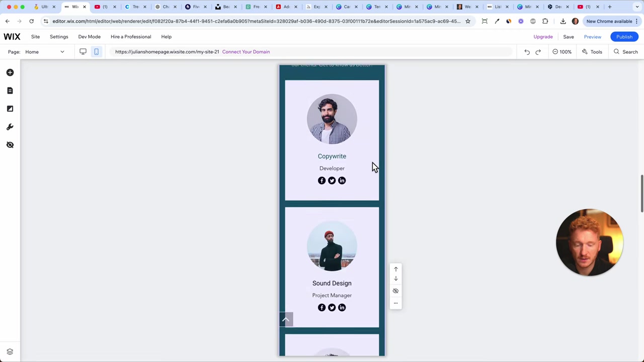Switch to mobile editor view
The height and width of the screenshot is (362, 644).
coord(96,52)
